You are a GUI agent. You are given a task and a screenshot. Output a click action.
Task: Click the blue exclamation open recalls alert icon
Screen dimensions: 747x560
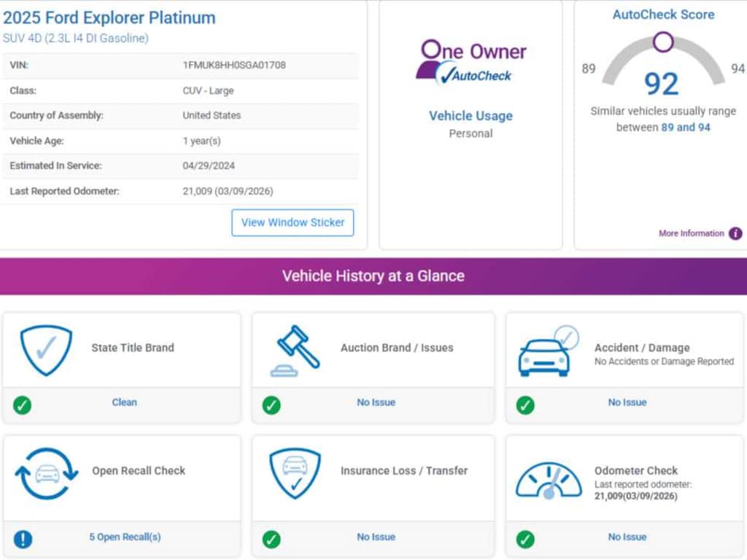point(23,539)
